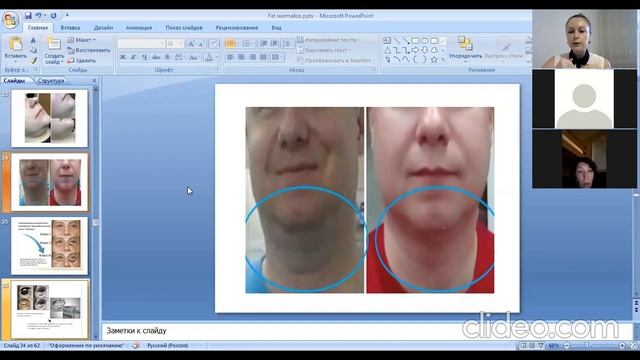Switch to the Вставка ribbon tab
This screenshot has width=640, height=360.
(x=70, y=28)
